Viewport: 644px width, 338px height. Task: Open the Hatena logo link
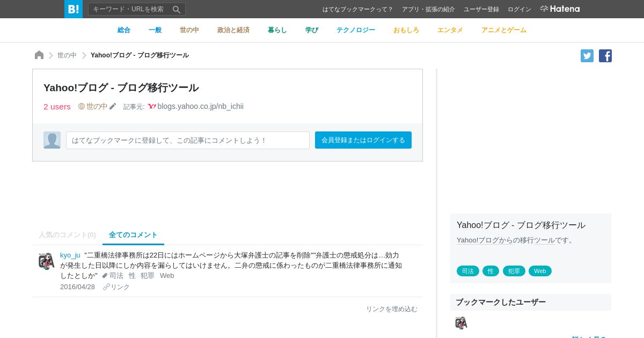coord(560,9)
